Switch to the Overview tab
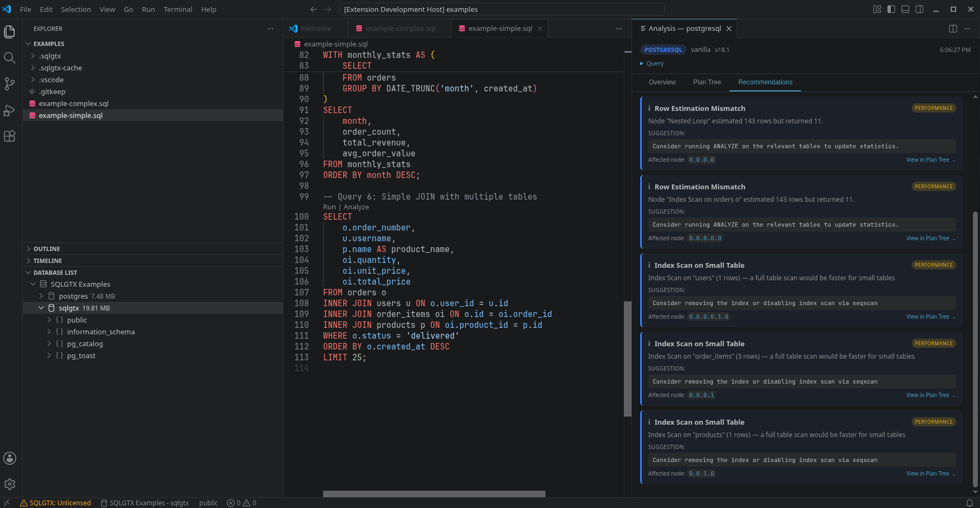This screenshot has width=980, height=508. (x=662, y=82)
